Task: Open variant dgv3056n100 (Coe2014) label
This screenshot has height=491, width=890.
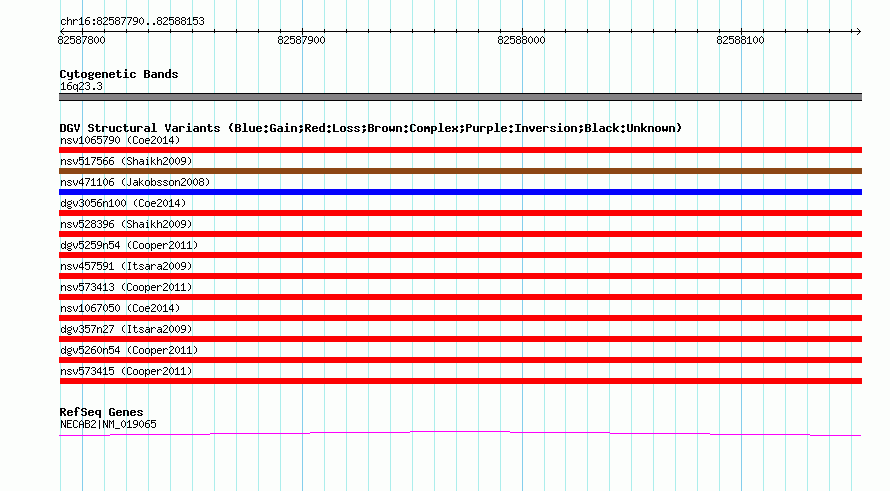Action: [123, 203]
